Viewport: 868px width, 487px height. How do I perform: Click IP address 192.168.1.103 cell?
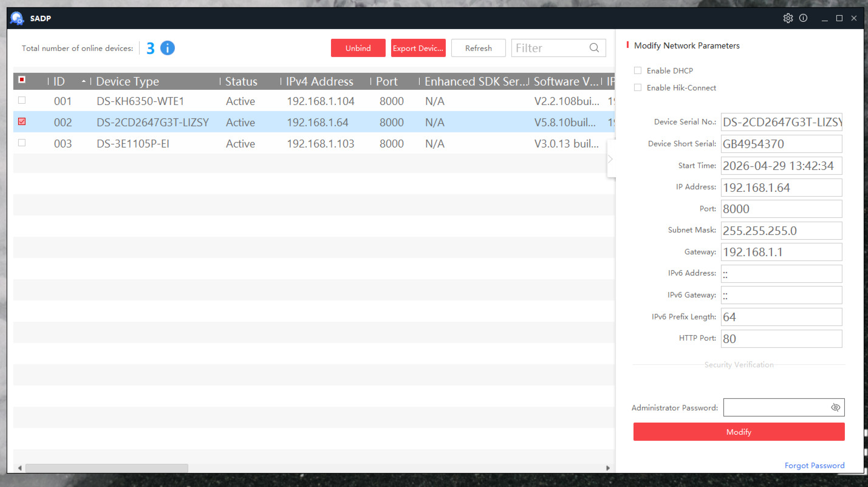tap(321, 143)
